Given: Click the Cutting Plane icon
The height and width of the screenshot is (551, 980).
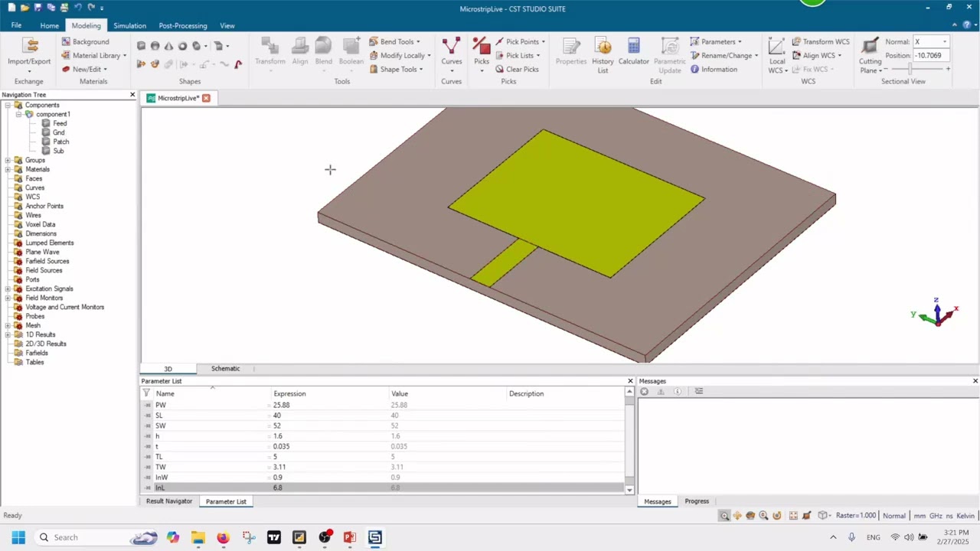Looking at the screenshot, I should point(870,46).
